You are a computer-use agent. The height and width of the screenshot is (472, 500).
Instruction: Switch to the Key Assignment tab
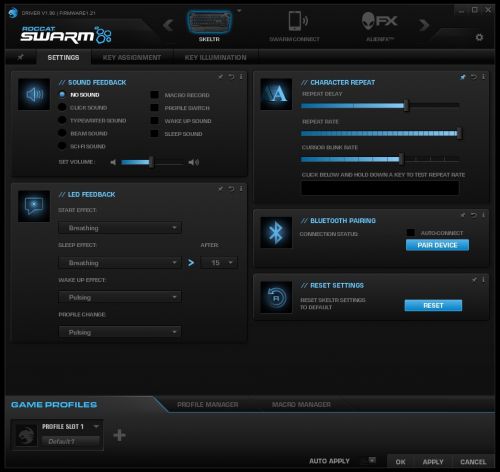click(132, 57)
